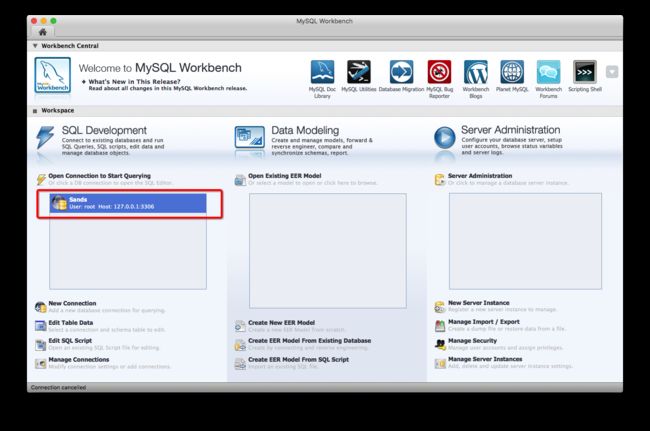Click the Open Connection lightning small icon

click(x=41, y=179)
